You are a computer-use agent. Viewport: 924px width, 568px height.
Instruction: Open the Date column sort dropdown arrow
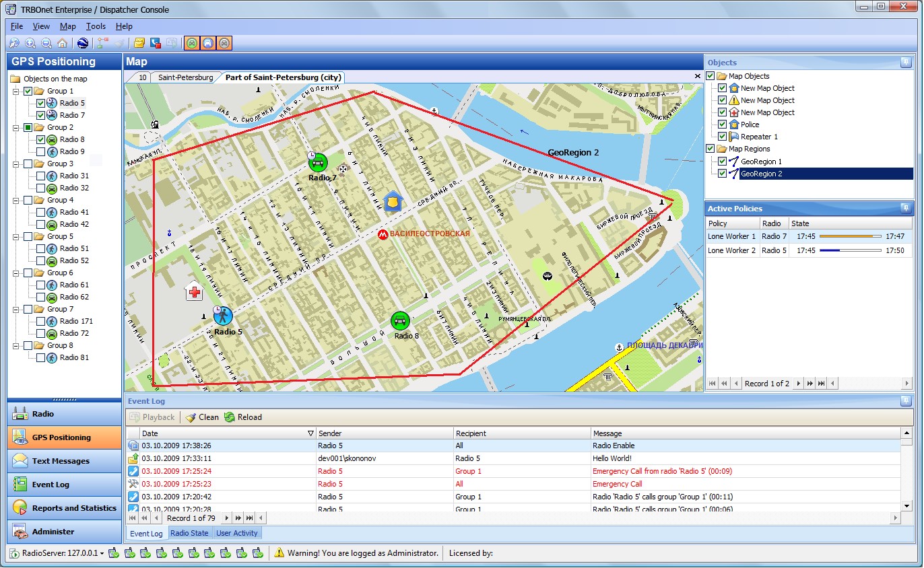(310, 433)
